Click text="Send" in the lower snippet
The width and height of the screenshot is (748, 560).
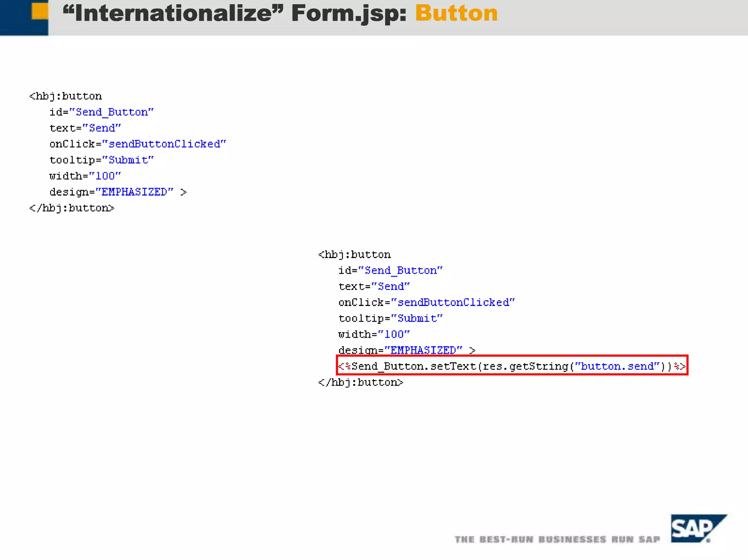coord(374,287)
